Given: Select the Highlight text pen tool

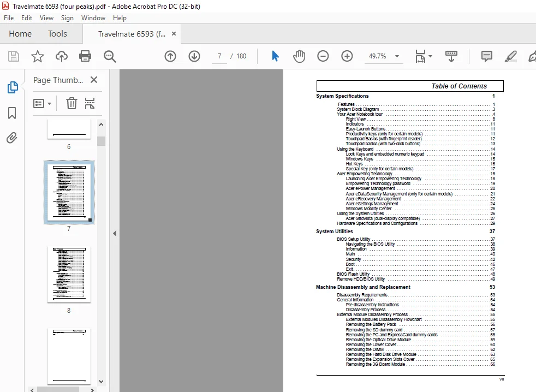Looking at the screenshot, I should 511,56.
